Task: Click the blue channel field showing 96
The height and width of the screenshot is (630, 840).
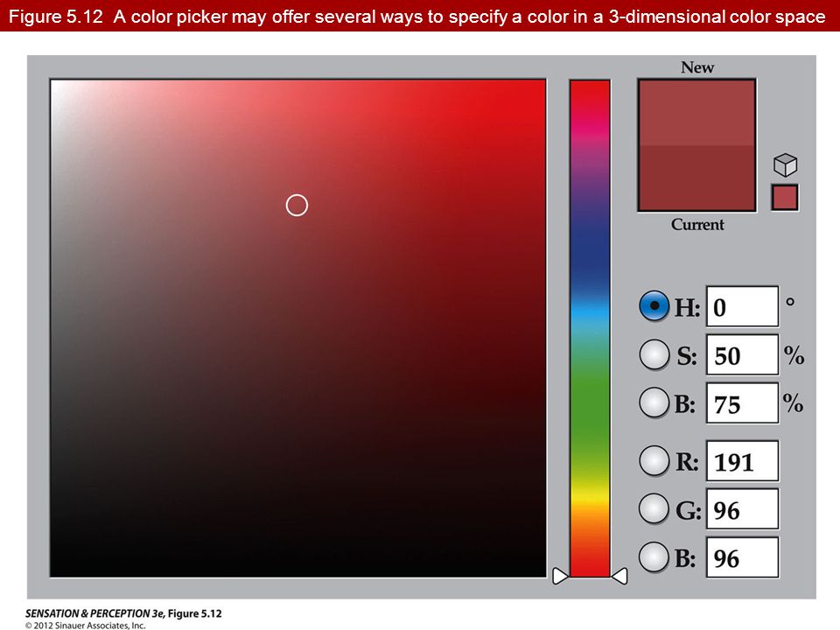Action: pyautogui.click(x=743, y=557)
